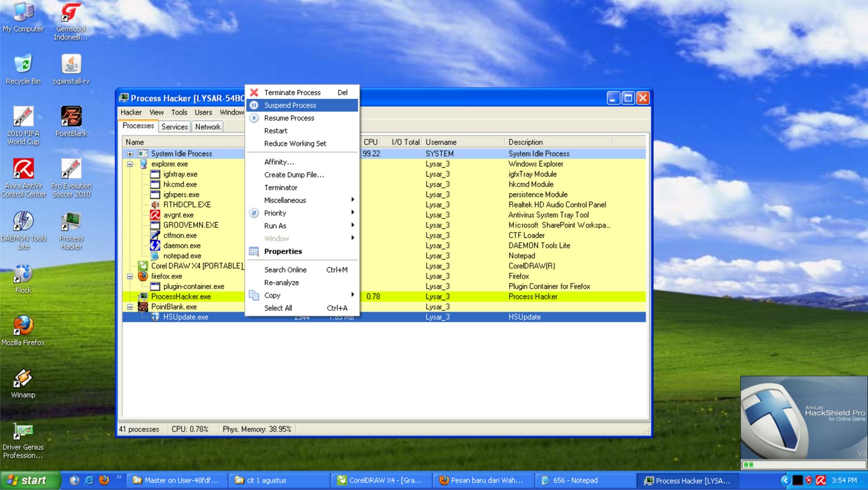Choose Terminate Process from the context menu
This screenshot has width=868, height=490.
[x=302, y=92]
